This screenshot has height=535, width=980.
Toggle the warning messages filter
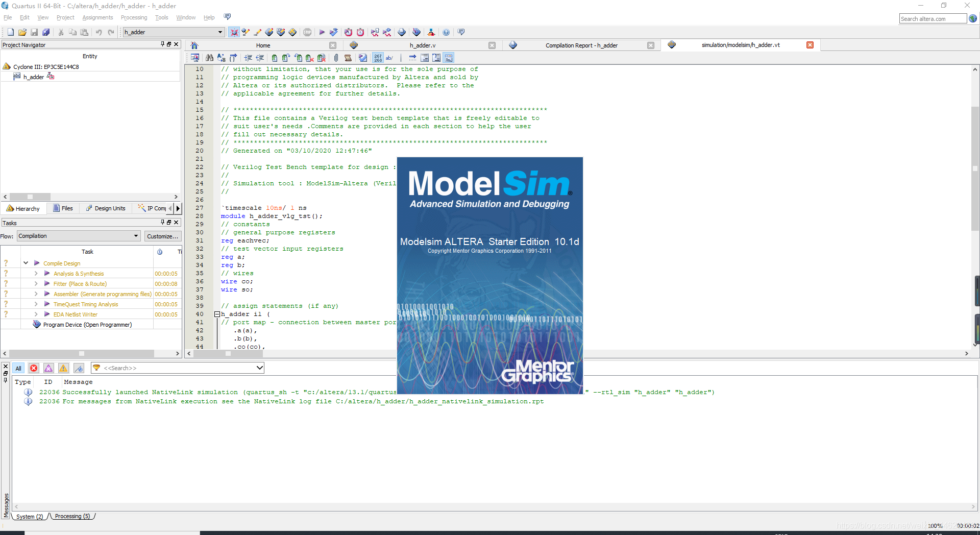pyautogui.click(x=63, y=368)
